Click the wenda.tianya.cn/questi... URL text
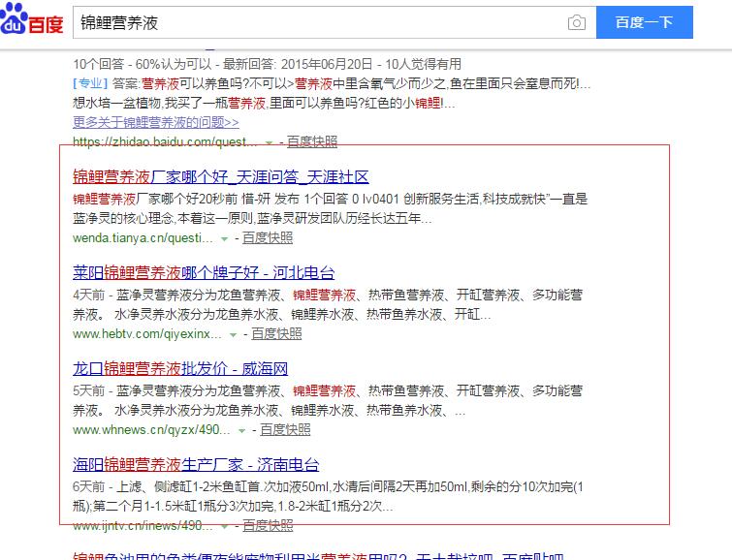Screen dimensions: 732x560 pyautogui.click(x=143, y=238)
